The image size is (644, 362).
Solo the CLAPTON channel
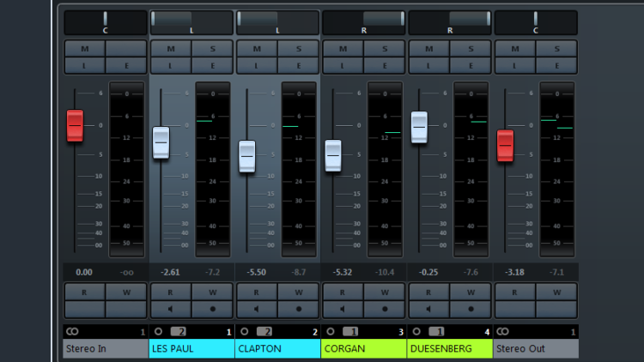[x=299, y=49]
